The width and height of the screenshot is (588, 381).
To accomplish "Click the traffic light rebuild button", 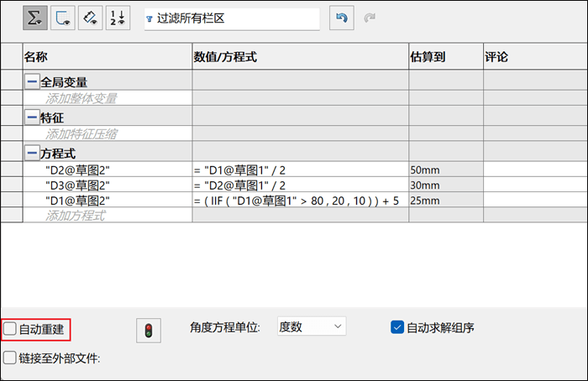I will [x=149, y=331].
